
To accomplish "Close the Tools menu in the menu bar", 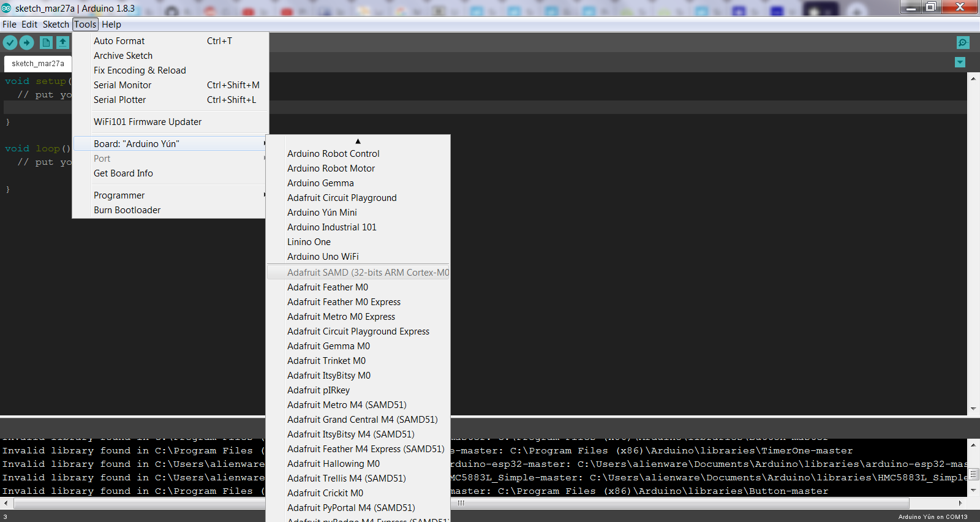I will (85, 25).
